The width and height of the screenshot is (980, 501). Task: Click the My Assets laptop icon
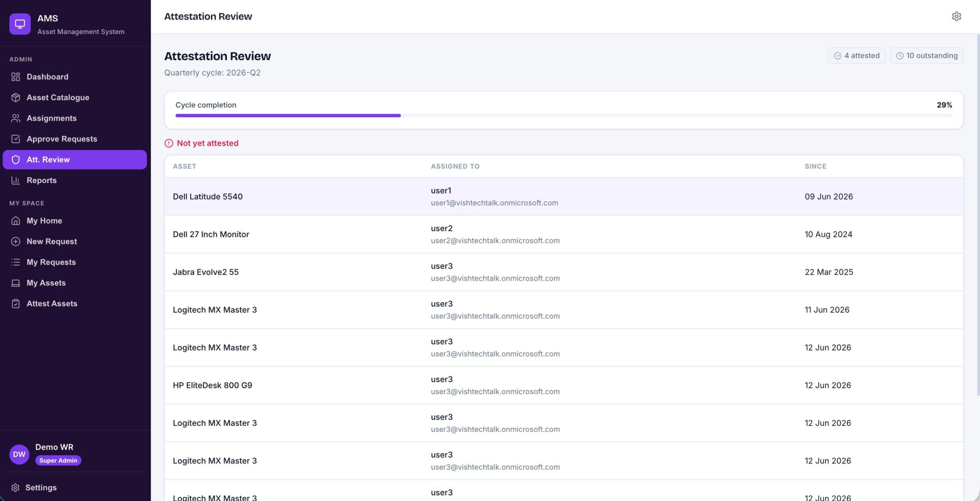tap(16, 283)
